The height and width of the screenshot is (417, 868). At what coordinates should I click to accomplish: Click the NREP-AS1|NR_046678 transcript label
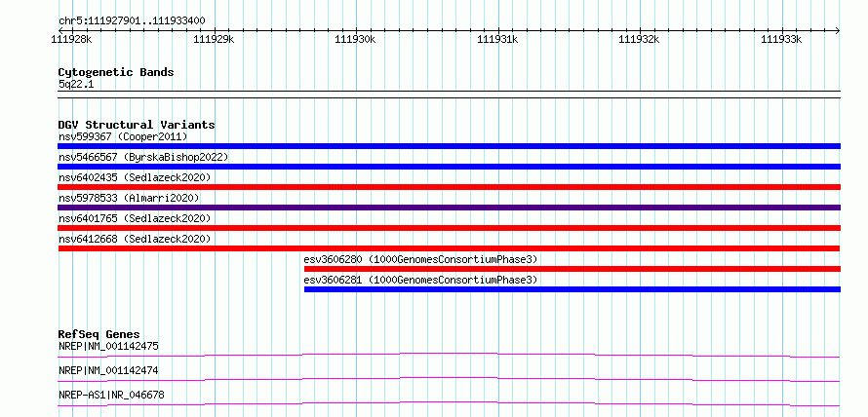111,395
